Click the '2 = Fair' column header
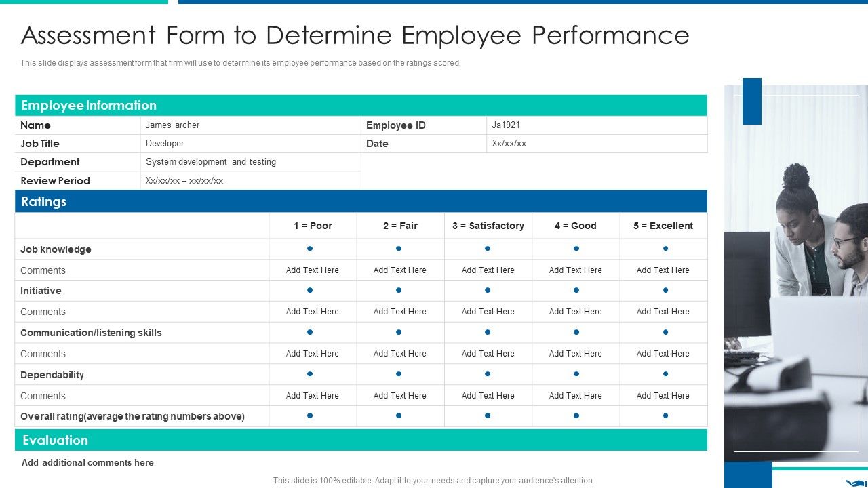868x488 pixels. pyautogui.click(x=400, y=226)
